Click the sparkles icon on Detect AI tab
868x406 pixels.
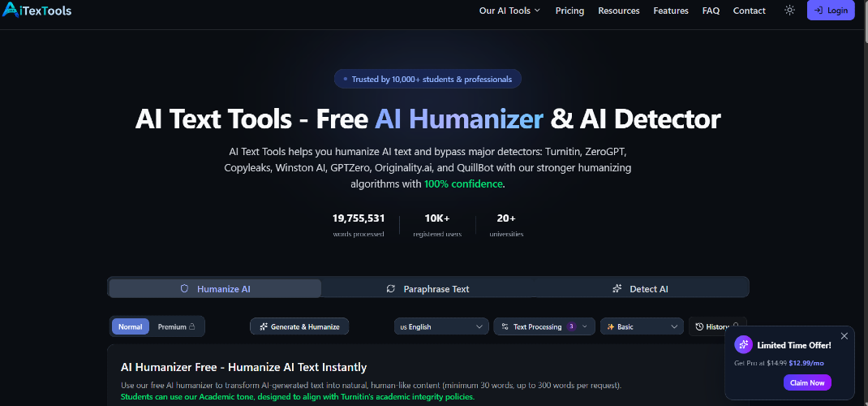click(617, 288)
